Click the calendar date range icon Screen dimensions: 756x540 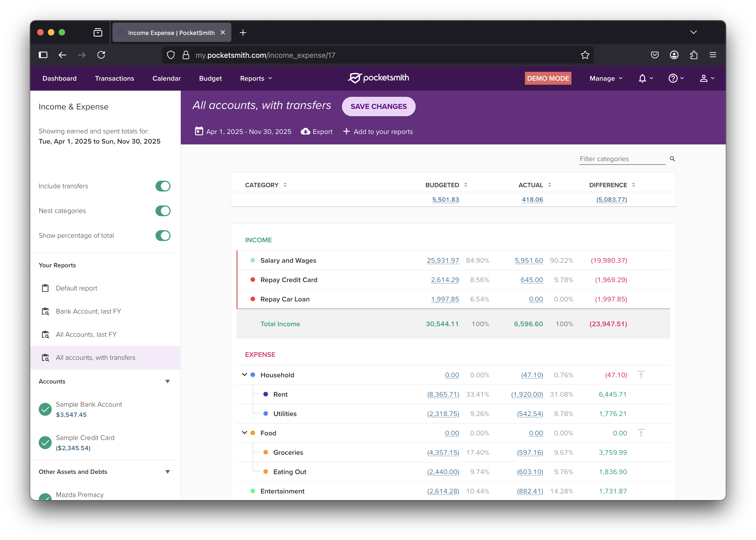tap(199, 131)
